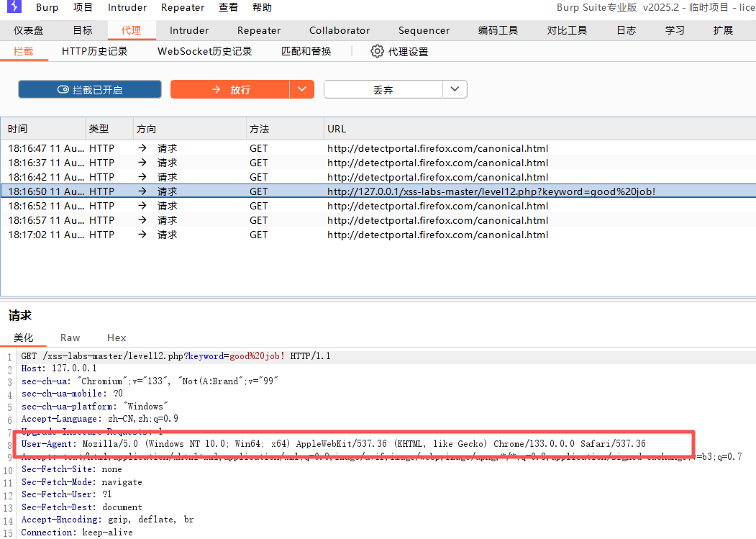Click the Connection: keep-alive line
The height and width of the screenshot is (539, 756).
pos(77,533)
